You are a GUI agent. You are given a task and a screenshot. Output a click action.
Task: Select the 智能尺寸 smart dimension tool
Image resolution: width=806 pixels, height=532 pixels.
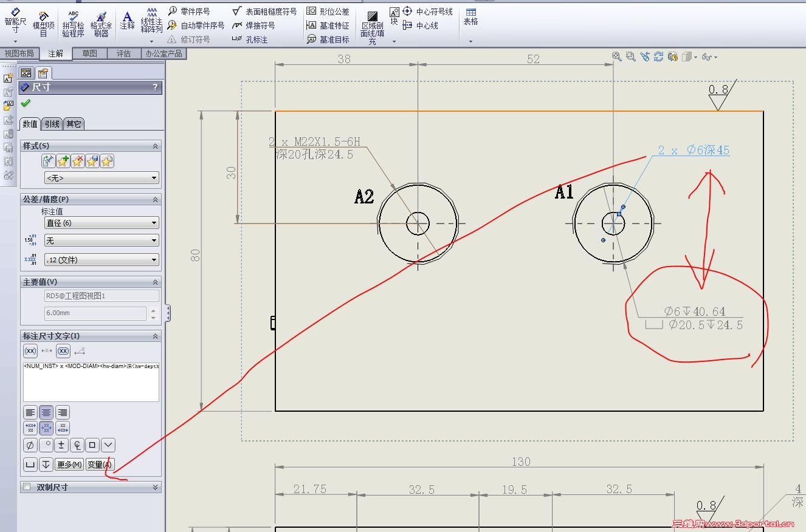click(x=15, y=20)
